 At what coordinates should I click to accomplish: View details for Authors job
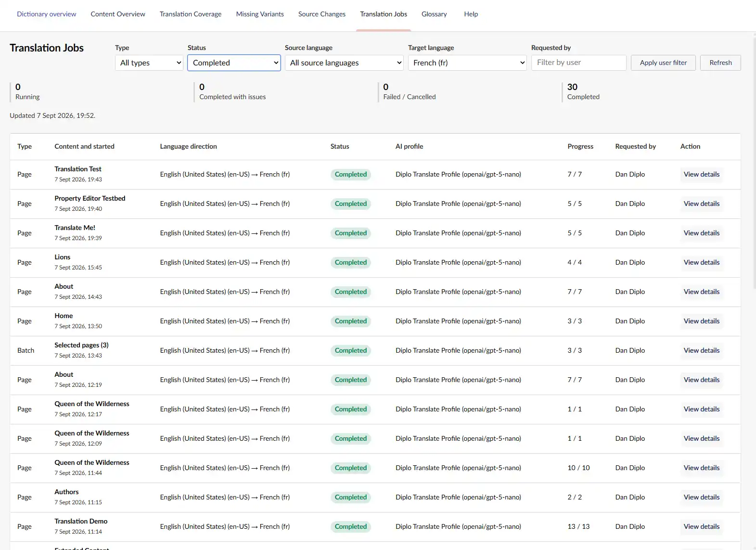pyautogui.click(x=702, y=497)
